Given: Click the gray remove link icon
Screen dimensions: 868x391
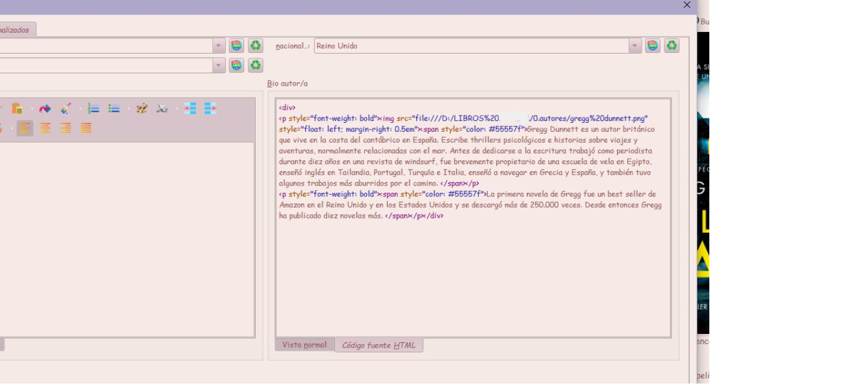Looking at the screenshot, I should pos(162,109).
